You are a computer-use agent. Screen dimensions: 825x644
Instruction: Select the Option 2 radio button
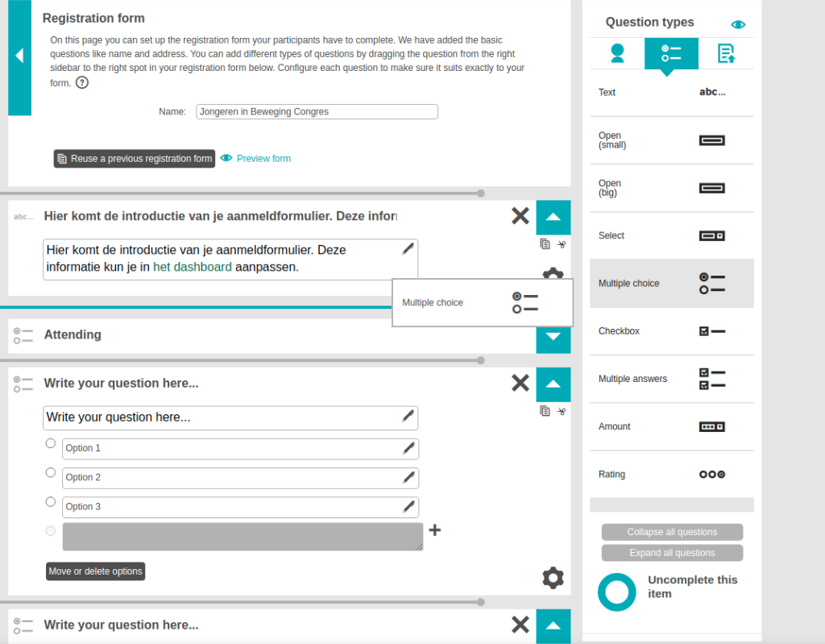(51, 472)
